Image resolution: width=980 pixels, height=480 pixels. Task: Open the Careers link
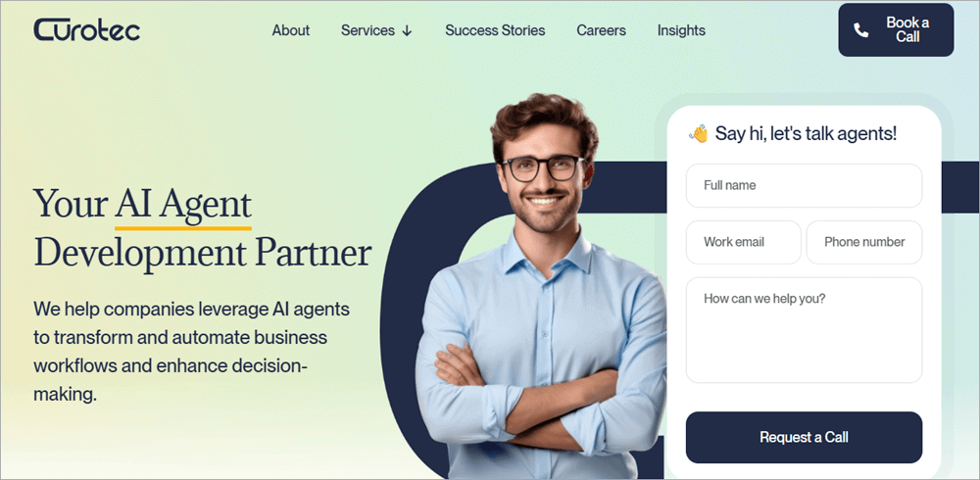[x=602, y=30]
